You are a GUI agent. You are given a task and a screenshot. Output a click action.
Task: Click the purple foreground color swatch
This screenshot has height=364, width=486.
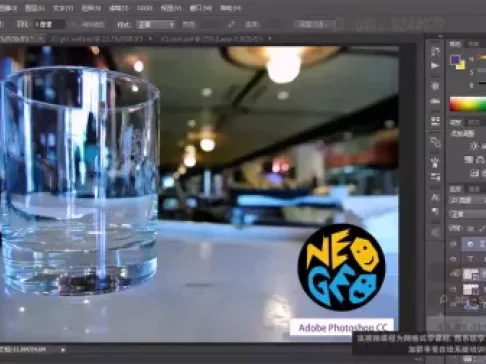click(455, 60)
